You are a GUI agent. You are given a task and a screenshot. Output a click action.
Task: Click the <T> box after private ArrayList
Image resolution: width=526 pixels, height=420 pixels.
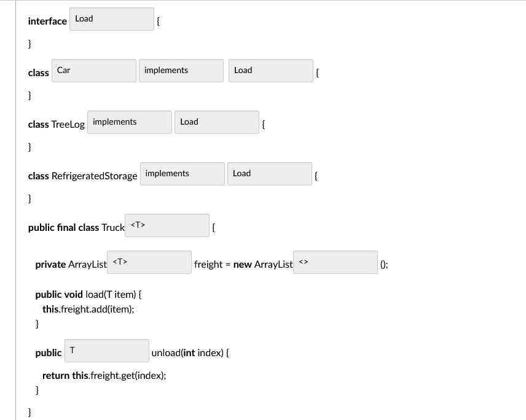(149, 262)
